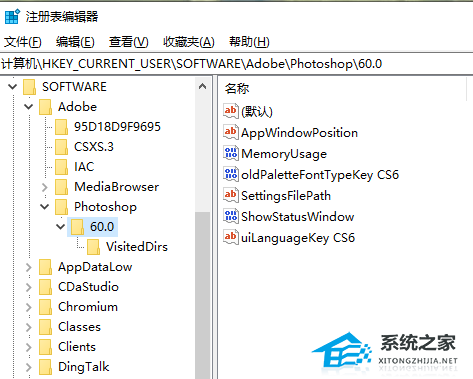The width and height of the screenshot is (473, 379).
Task: Open the 收藏夹(A) favorites menu
Action: (189, 42)
